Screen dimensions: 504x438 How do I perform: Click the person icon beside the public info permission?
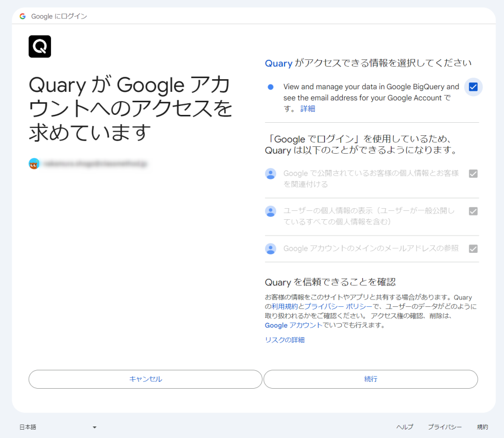pos(270,174)
